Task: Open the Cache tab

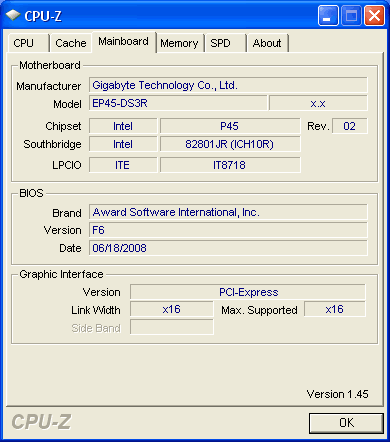Action: click(71, 43)
